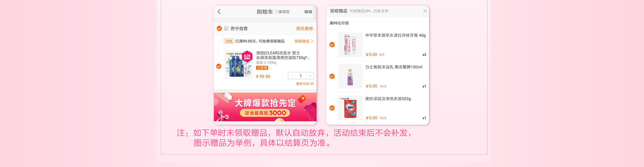Uncheck the 清扬 shampoo item checkbox
The image size is (644, 167).
[219, 66]
